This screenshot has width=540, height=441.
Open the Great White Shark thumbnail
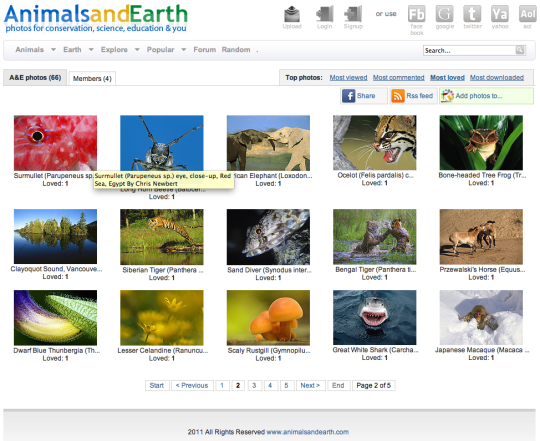[375, 317]
